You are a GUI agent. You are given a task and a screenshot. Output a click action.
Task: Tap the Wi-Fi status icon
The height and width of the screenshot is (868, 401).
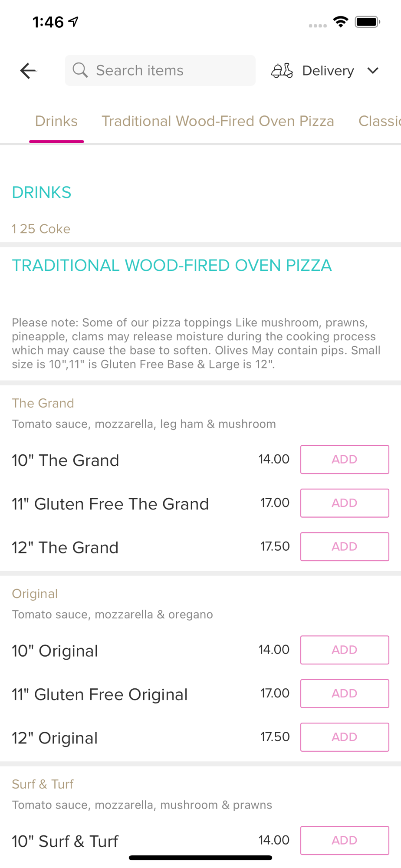click(x=341, y=22)
